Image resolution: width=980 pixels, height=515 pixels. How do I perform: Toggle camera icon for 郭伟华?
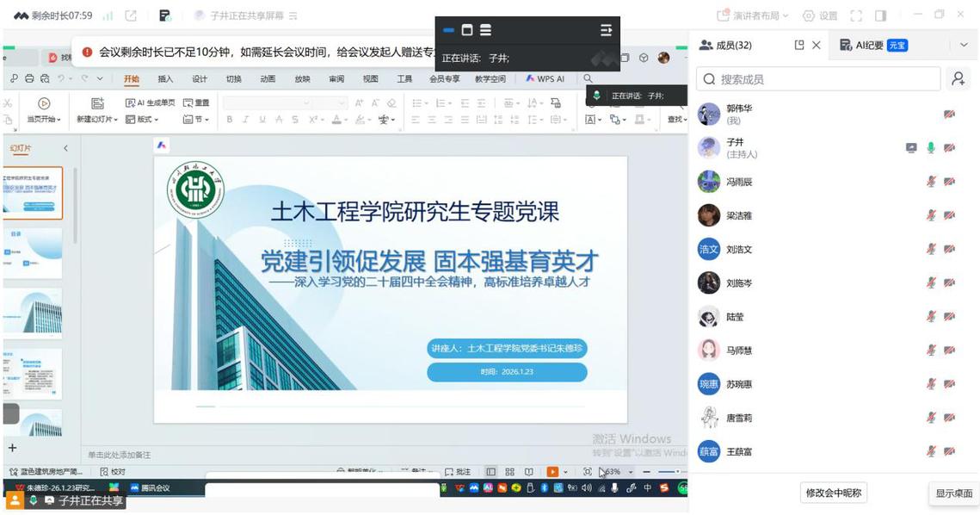point(949,114)
